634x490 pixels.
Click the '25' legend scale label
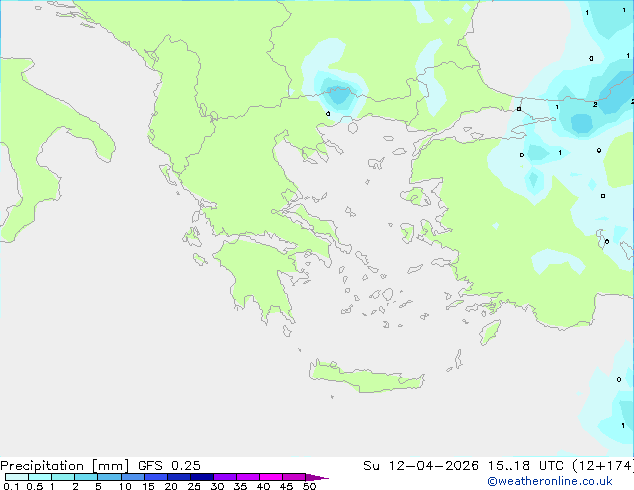coord(194,486)
